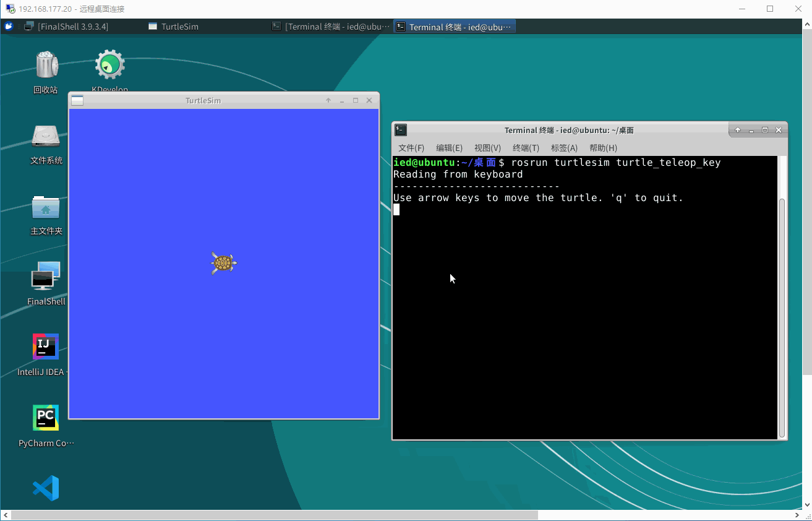812x521 pixels.
Task: Launch the Visual Studio Code desktop icon
Action: pyautogui.click(x=46, y=488)
